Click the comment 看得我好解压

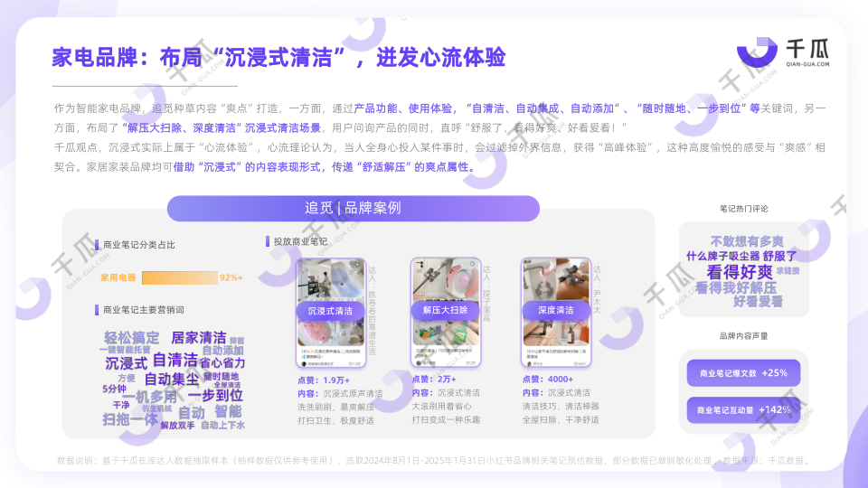point(736,287)
